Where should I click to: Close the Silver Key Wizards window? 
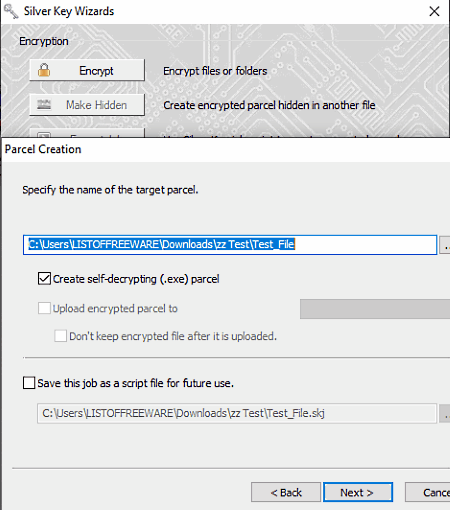(434, 11)
